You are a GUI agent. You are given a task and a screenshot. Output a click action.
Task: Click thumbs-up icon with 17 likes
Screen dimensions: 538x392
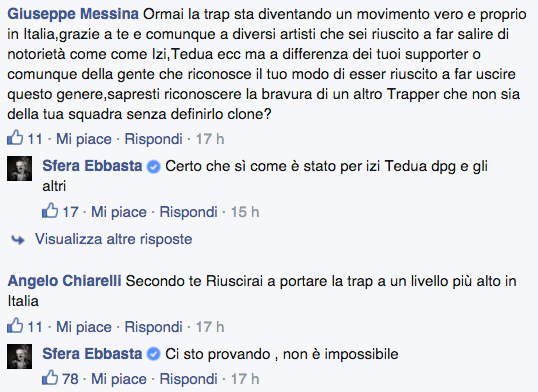coord(50,210)
